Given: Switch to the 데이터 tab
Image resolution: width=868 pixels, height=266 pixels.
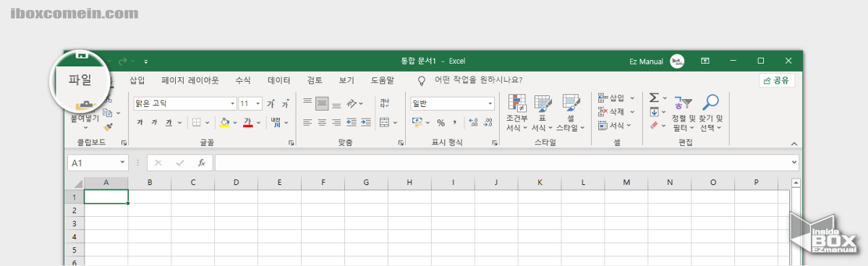Looking at the screenshot, I should coord(278,80).
